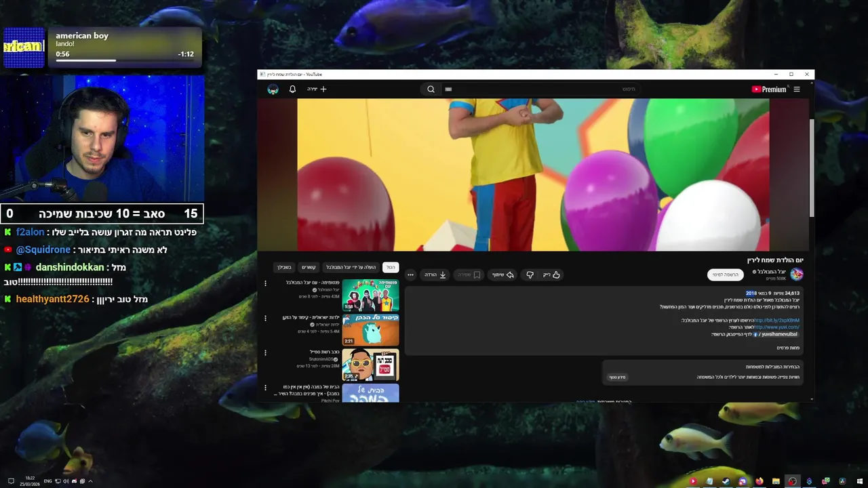Viewport: 868px width, 488px height.
Task: Open the YouTube notifications bell
Action: click(x=292, y=89)
